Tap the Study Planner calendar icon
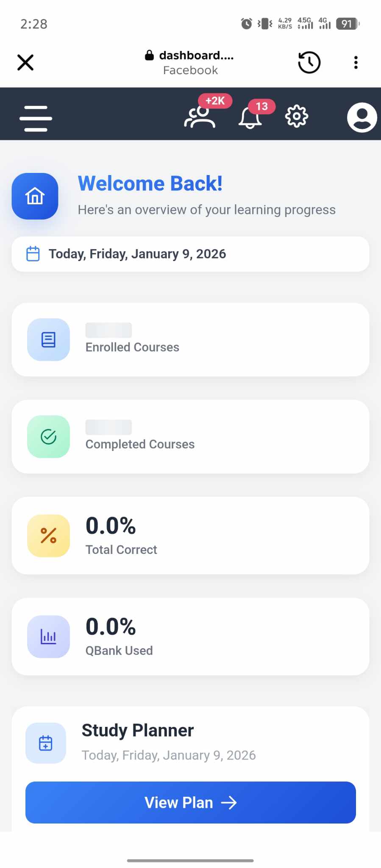The image size is (381, 868). click(46, 743)
